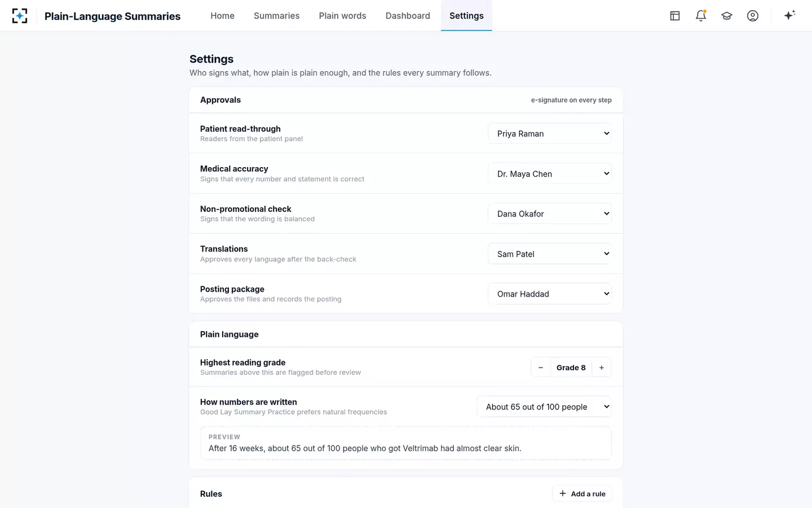Click the Patient read-through label
This screenshot has width=812, height=508.
(240, 129)
